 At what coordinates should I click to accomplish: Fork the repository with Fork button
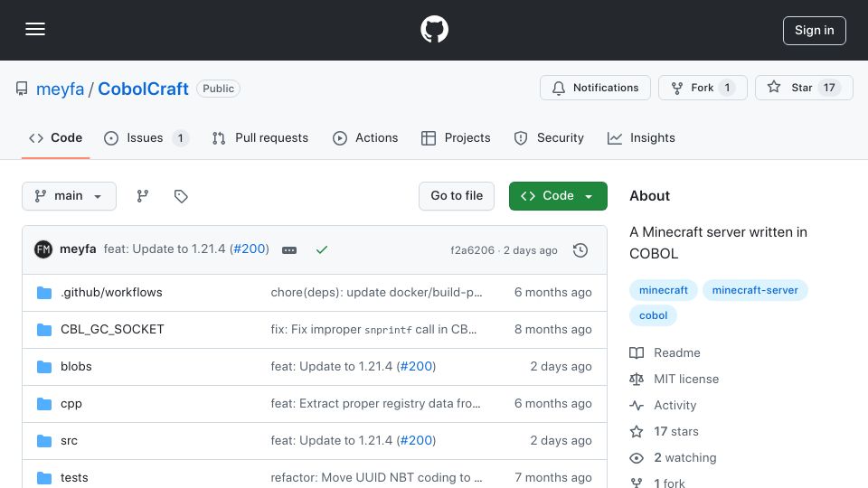(703, 88)
